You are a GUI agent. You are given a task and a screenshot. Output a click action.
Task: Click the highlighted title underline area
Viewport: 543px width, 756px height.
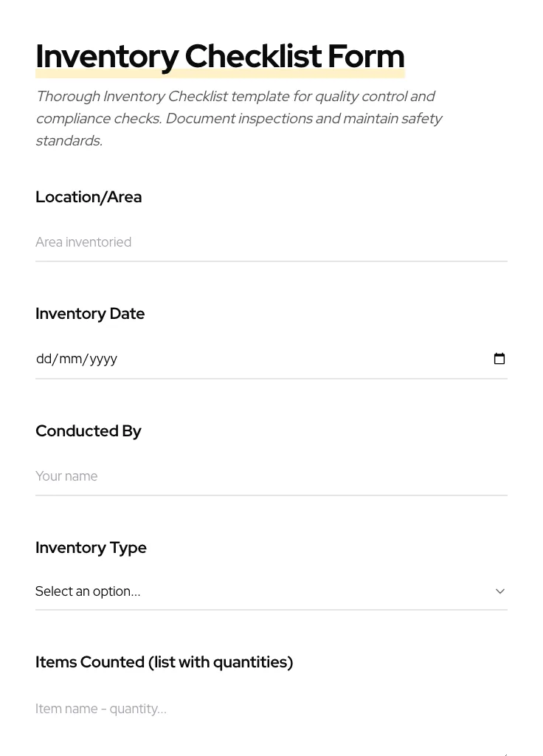(220, 72)
